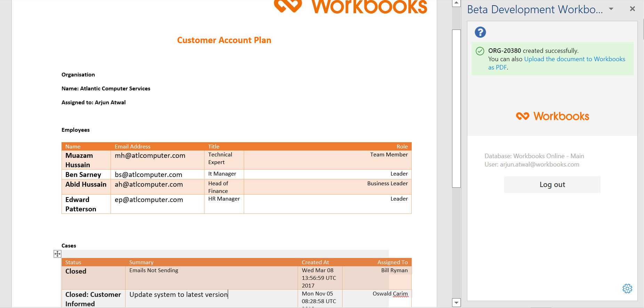Click the ah@atlcomputer.com email cell

pos(158,187)
